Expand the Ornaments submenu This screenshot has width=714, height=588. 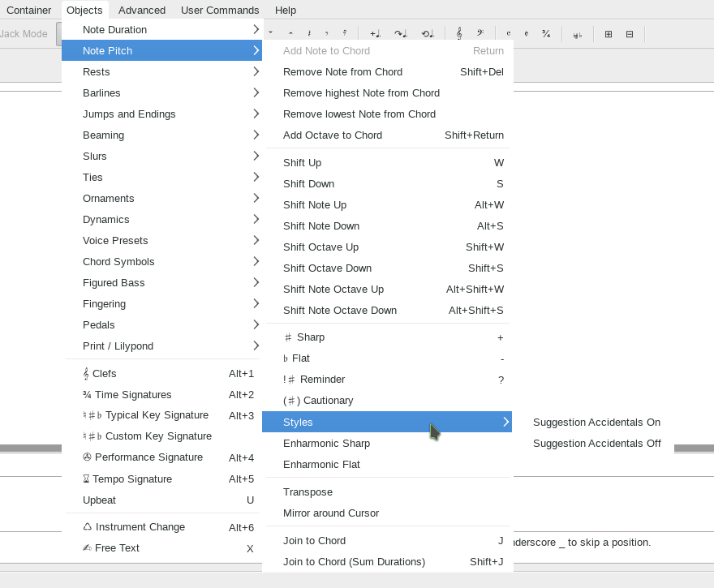click(x=161, y=199)
